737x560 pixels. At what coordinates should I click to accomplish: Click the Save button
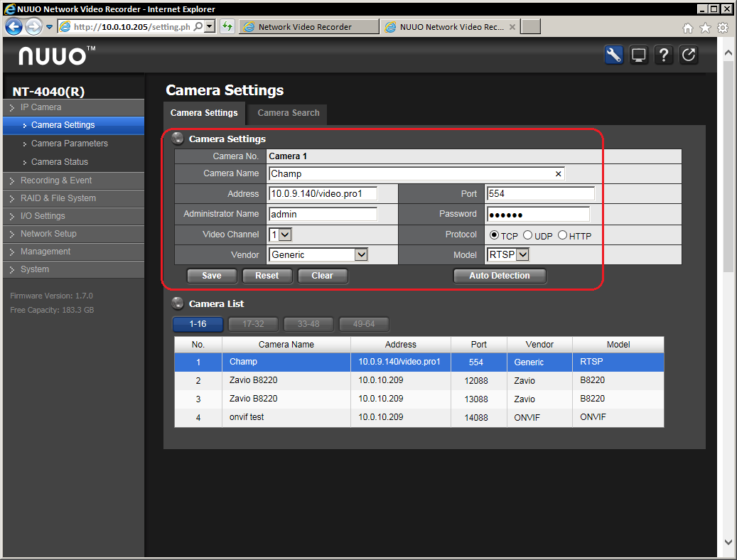click(211, 276)
